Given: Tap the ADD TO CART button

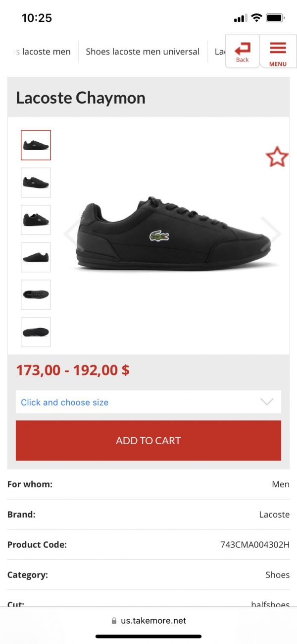Looking at the screenshot, I should pos(148,441).
